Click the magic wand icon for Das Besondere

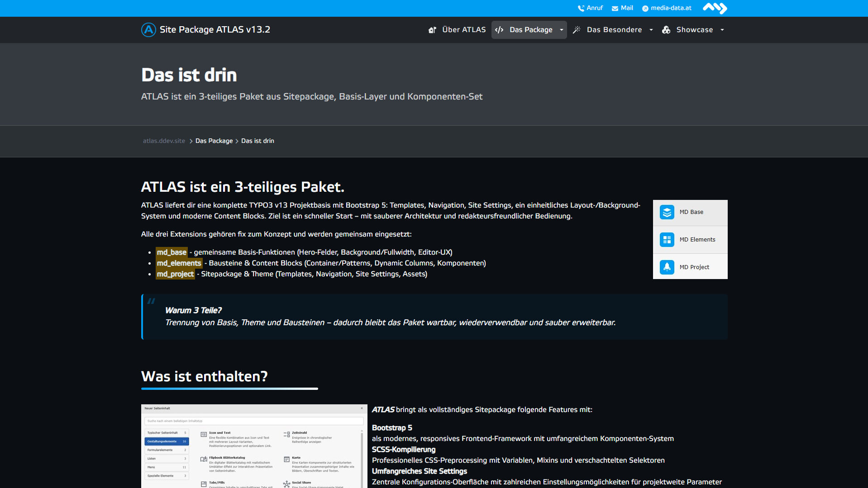coord(577,30)
